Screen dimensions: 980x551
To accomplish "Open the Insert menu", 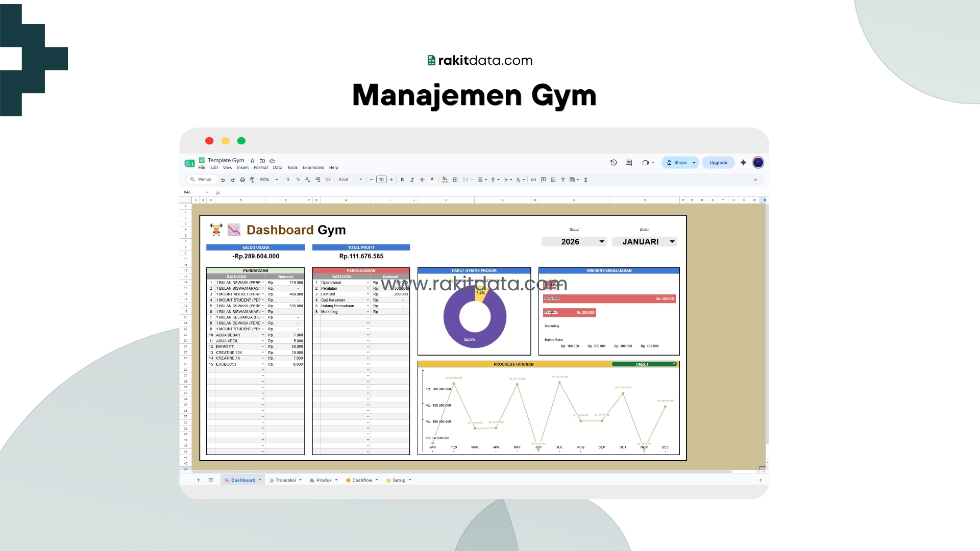I will point(243,167).
